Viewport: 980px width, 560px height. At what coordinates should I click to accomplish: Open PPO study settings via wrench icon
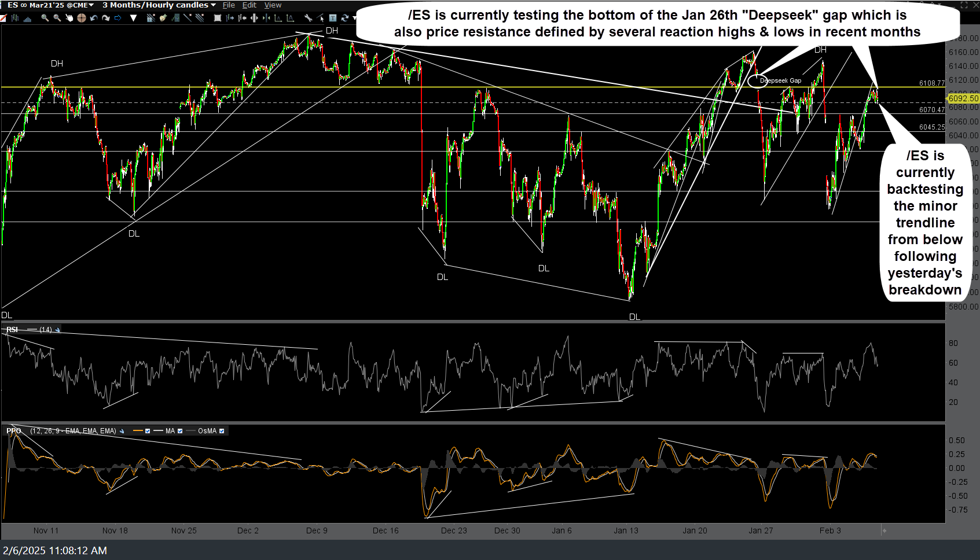pyautogui.click(x=122, y=430)
